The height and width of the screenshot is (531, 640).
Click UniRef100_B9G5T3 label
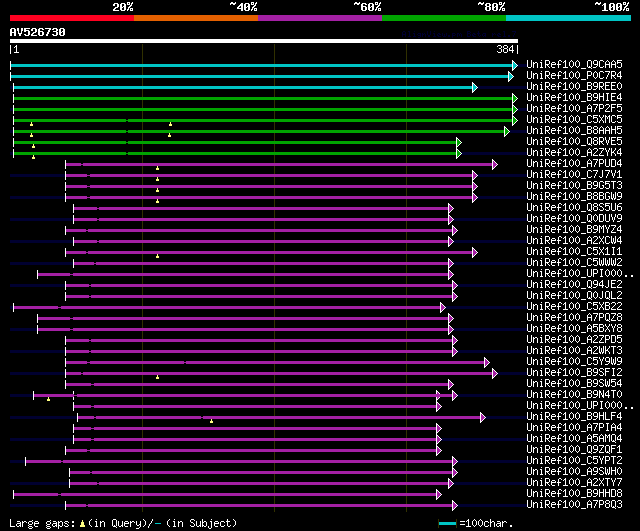[x=574, y=186]
